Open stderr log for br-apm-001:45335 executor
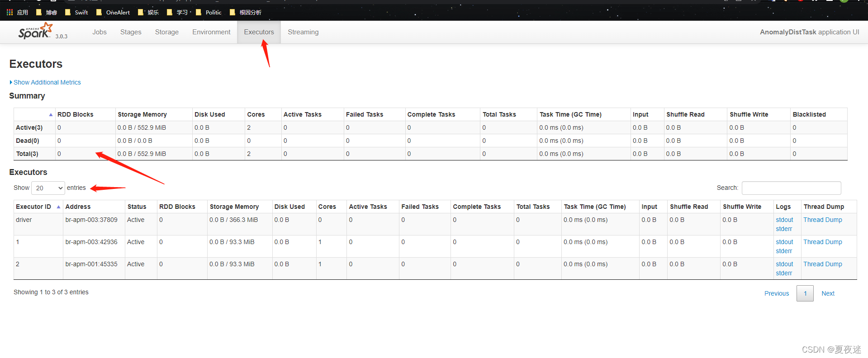The image size is (868, 358). coord(784,273)
